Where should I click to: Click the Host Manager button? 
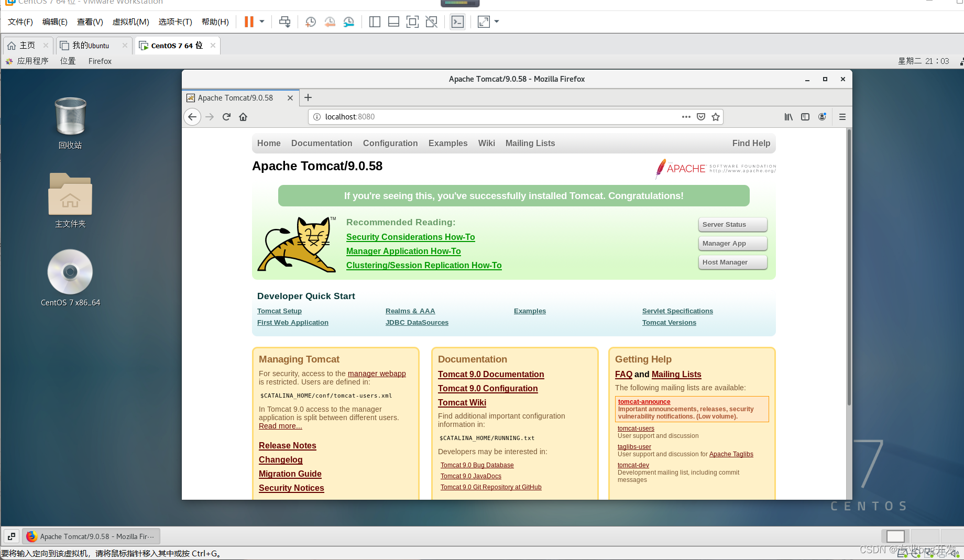pyautogui.click(x=732, y=262)
